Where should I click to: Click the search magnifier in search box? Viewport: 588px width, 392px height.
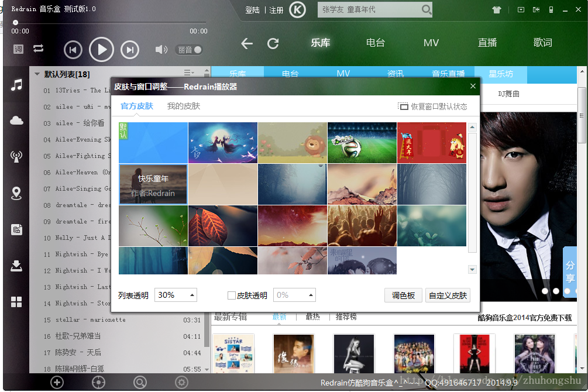427,9
